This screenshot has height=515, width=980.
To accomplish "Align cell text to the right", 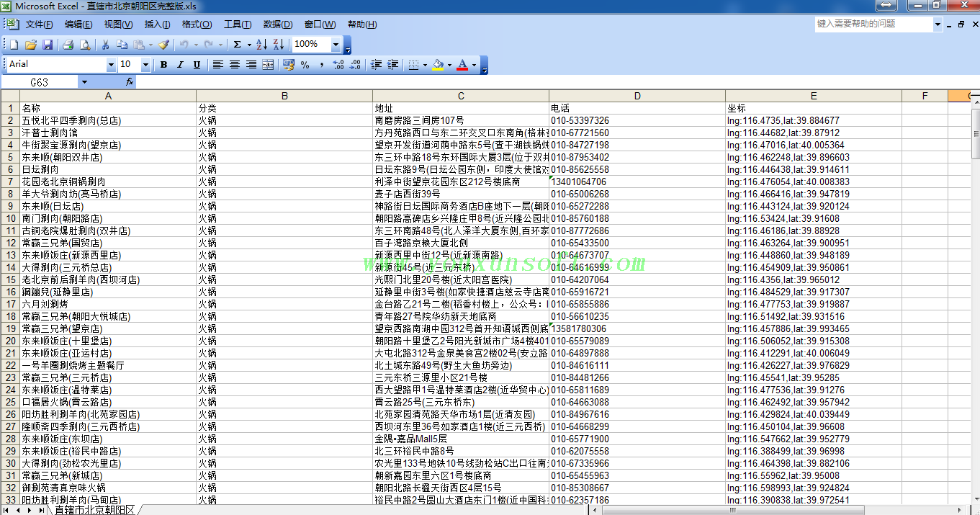I will [x=251, y=65].
